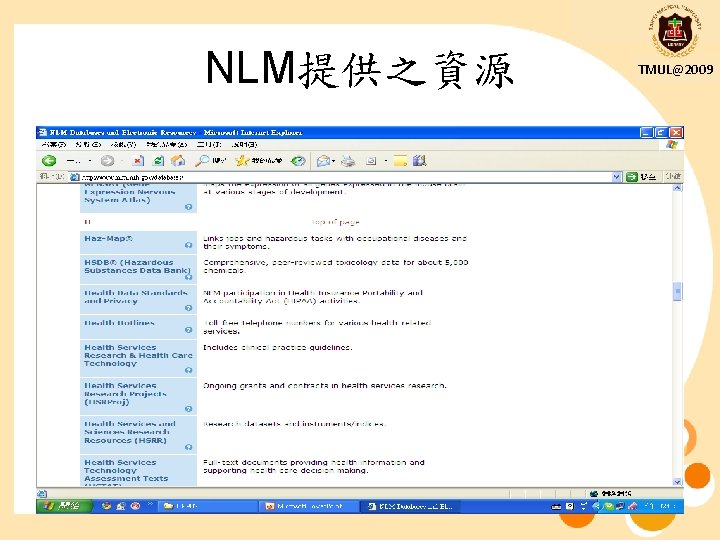Open Health Services Technology Assessment Texts link
This screenshot has width=720, height=540.
pyautogui.click(x=126, y=472)
